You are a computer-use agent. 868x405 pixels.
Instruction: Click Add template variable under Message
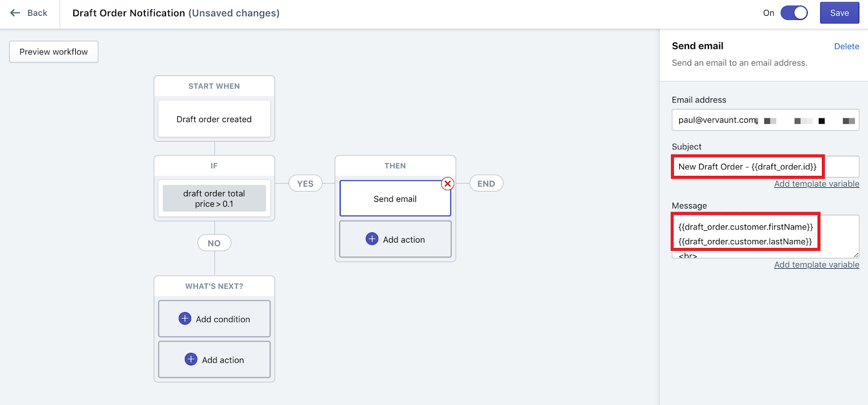(x=816, y=265)
